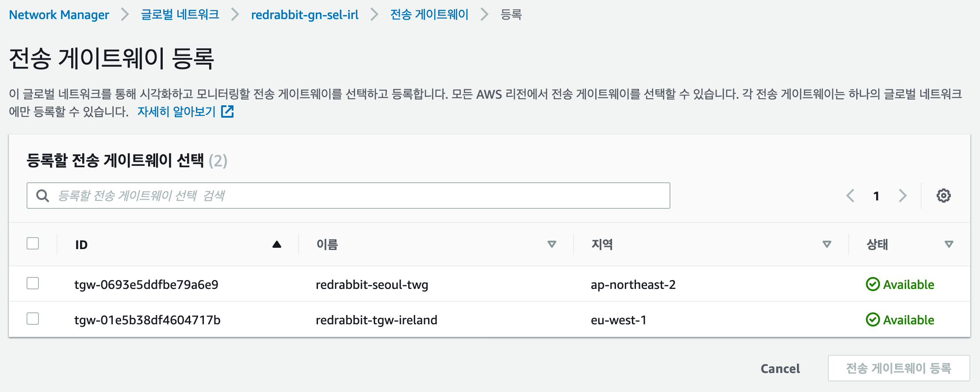The image size is (980, 392).
Task: Go to the next page arrow
Action: click(x=903, y=196)
